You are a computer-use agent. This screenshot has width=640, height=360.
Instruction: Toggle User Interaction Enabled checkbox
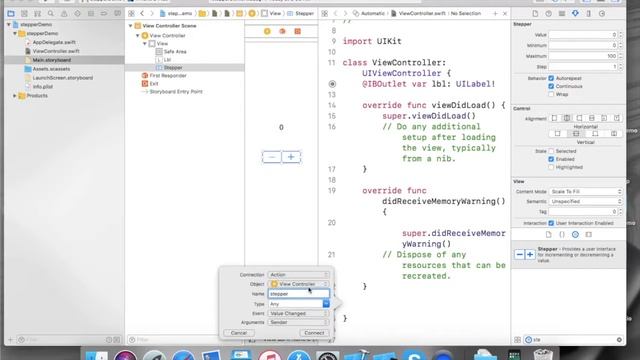[x=551, y=223]
